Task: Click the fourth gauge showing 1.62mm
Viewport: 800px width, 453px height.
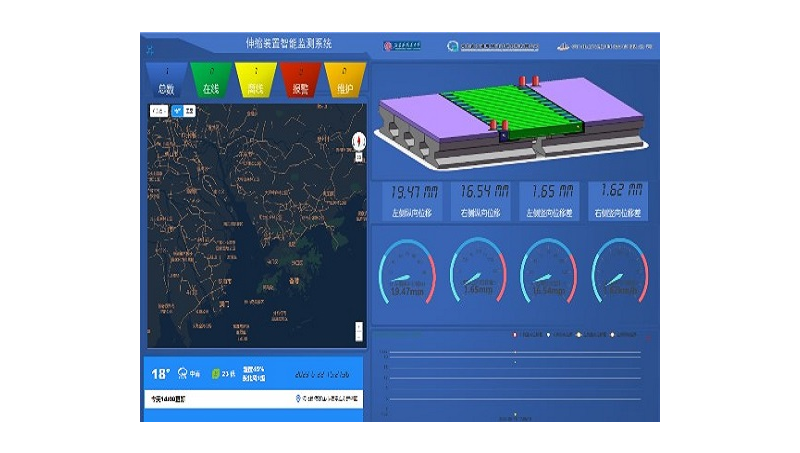Action: pyautogui.click(x=620, y=271)
